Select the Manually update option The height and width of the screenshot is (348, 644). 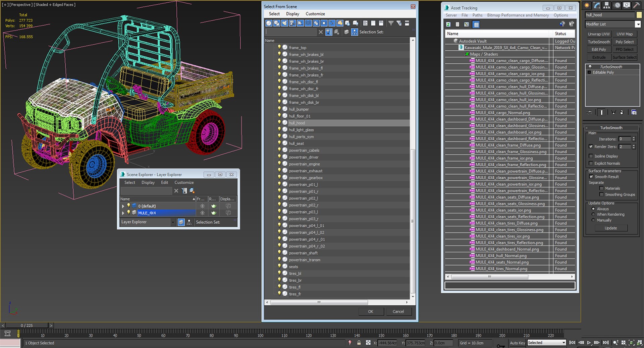pyautogui.click(x=593, y=220)
